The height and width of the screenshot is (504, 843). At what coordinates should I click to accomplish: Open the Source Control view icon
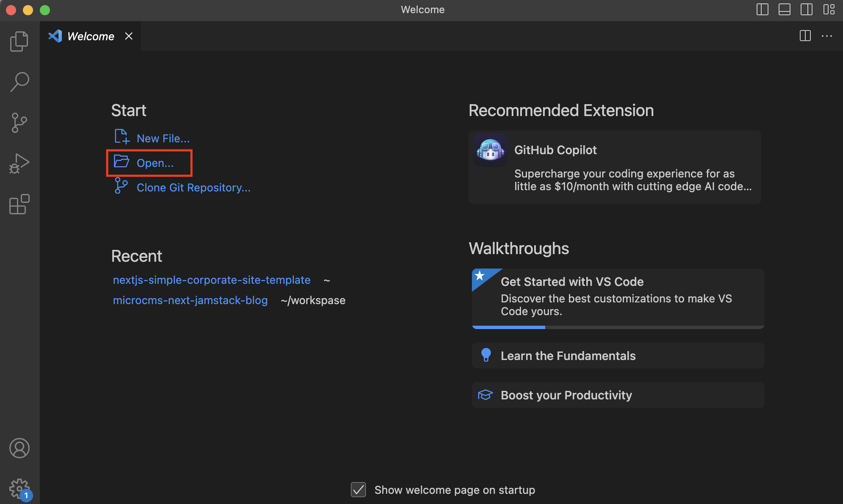tap(19, 123)
